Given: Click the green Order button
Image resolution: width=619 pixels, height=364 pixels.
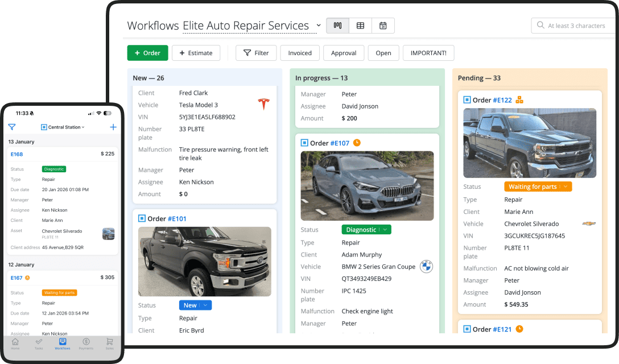Looking at the screenshot, I should [147, 52].
